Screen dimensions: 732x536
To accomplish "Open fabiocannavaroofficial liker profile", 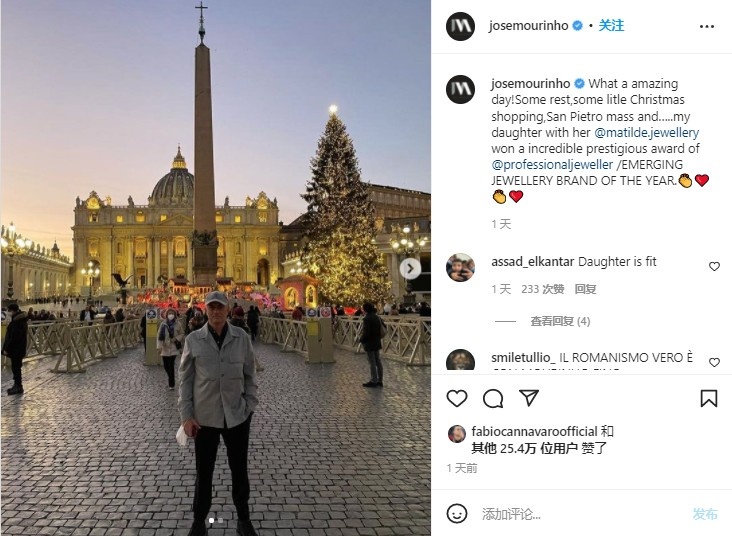I will 534,431.
